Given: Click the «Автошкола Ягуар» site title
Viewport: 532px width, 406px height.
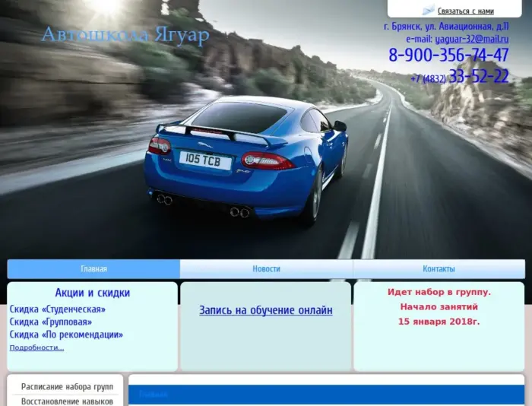Looking at the screenshot, I should point(125,36).
